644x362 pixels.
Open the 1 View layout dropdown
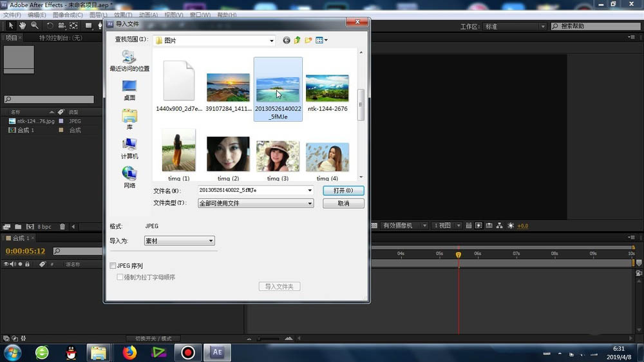[x=447, y=225]
